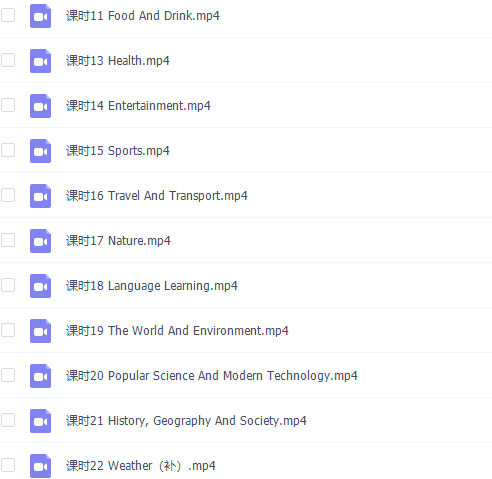
Task: Select the video icon for 课时14 Entertainment
Action: (40, 106)
